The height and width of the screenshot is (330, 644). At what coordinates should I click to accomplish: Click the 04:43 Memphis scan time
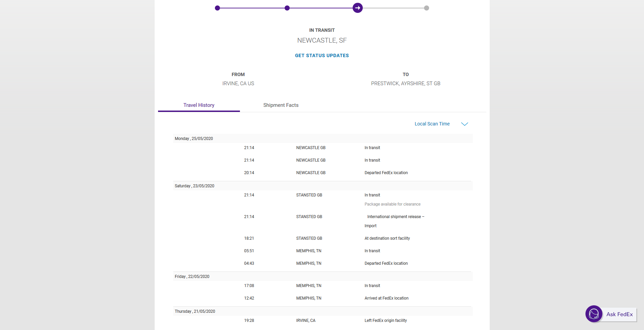pyautogui.click(x=249, y=263)
